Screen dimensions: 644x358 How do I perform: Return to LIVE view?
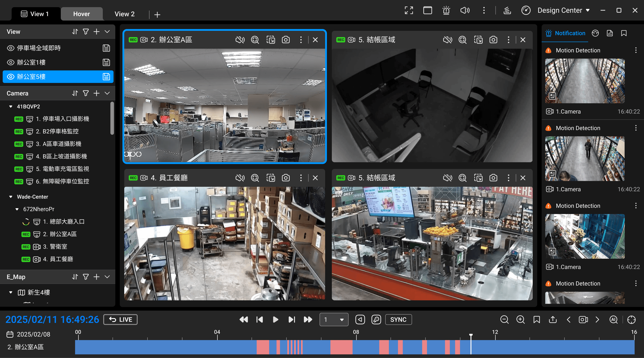pyautogui.click(x=120, y=320)
